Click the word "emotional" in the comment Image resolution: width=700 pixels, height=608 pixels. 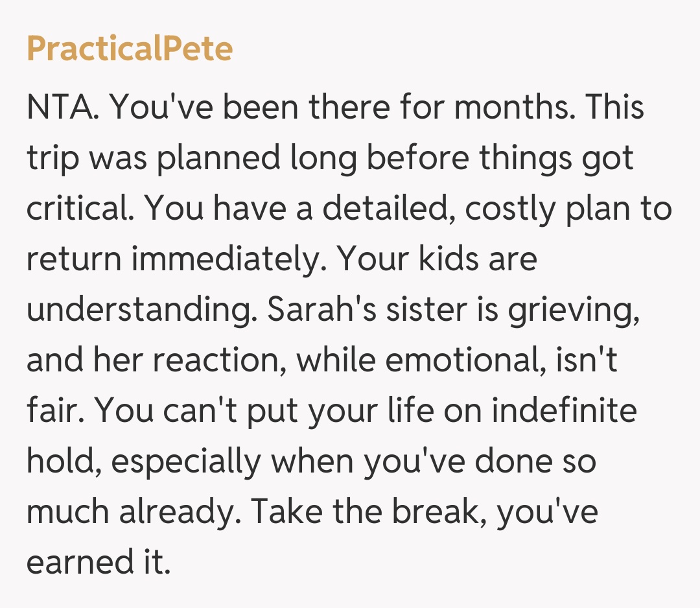pos(462,361)
